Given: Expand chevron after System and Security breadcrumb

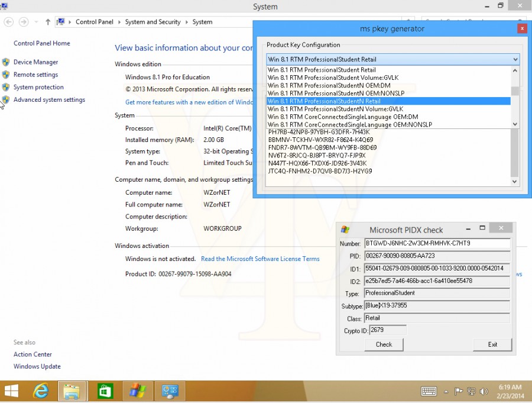Looking at the screenshot, I should click(186, 22).
